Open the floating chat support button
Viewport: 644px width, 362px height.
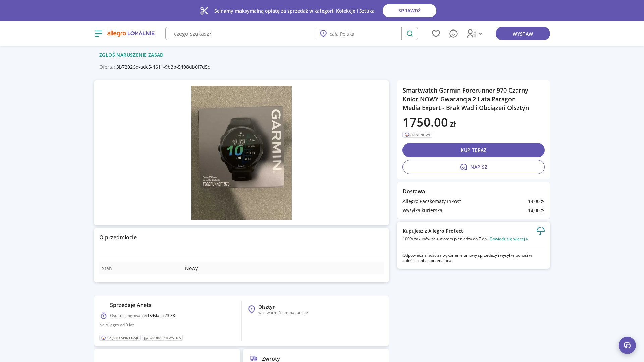627,345
